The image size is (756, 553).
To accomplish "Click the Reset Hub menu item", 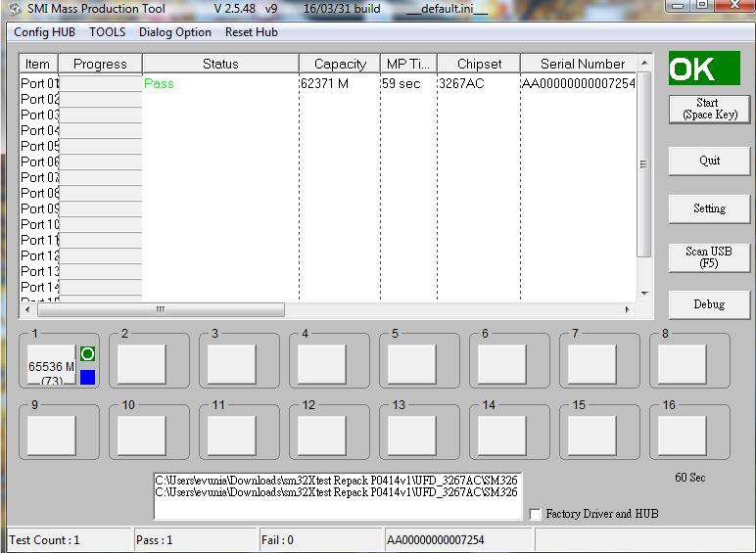I will click(x=252, y=32).
